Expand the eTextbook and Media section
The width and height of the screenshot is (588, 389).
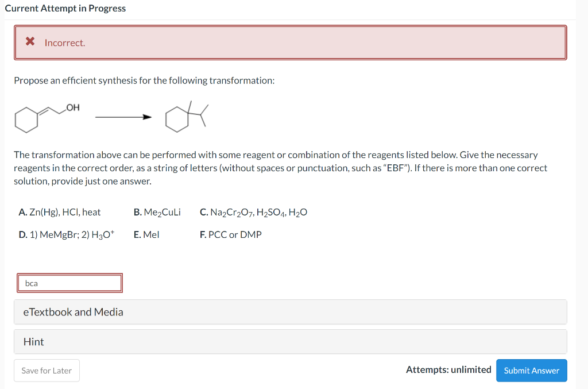[73, 311]
